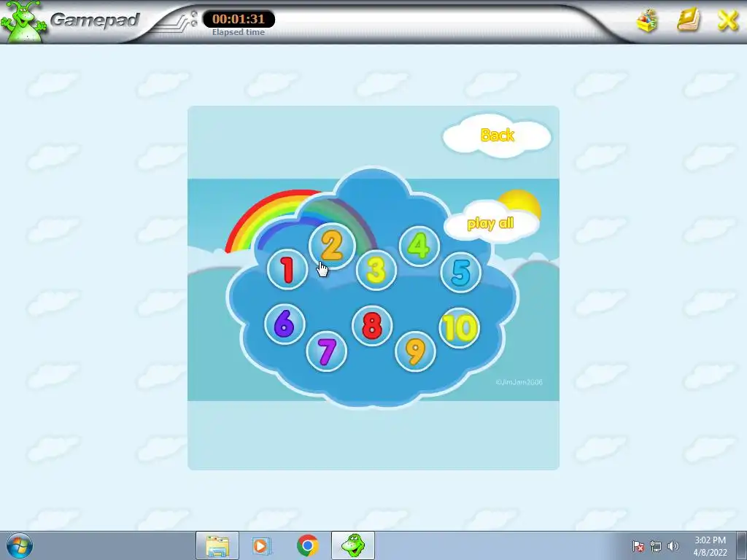Click the green Gamepad alien logo

coord(23,21)
